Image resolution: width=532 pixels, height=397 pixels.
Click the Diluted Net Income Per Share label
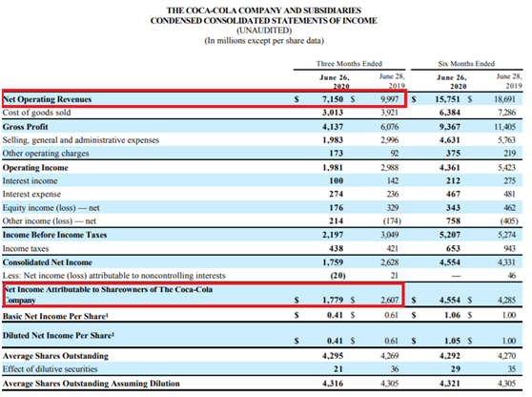[58, 336]
